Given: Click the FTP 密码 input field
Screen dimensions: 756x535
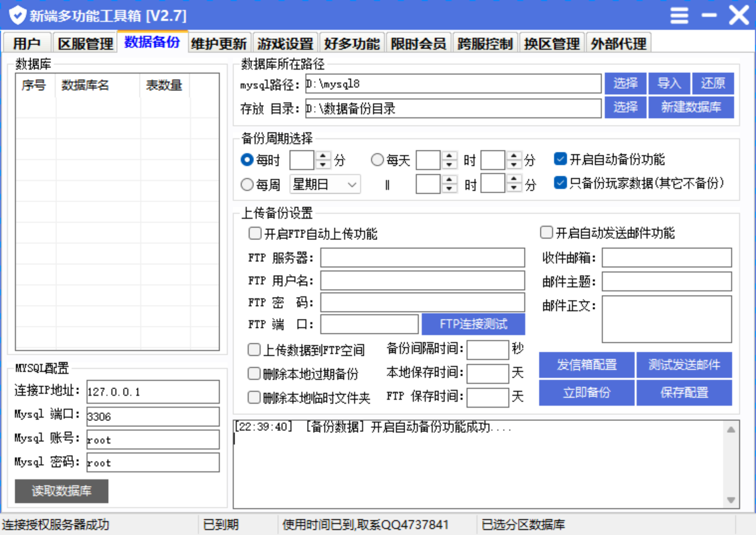Looking at the screenshot, I should click(x=422, y=303).
